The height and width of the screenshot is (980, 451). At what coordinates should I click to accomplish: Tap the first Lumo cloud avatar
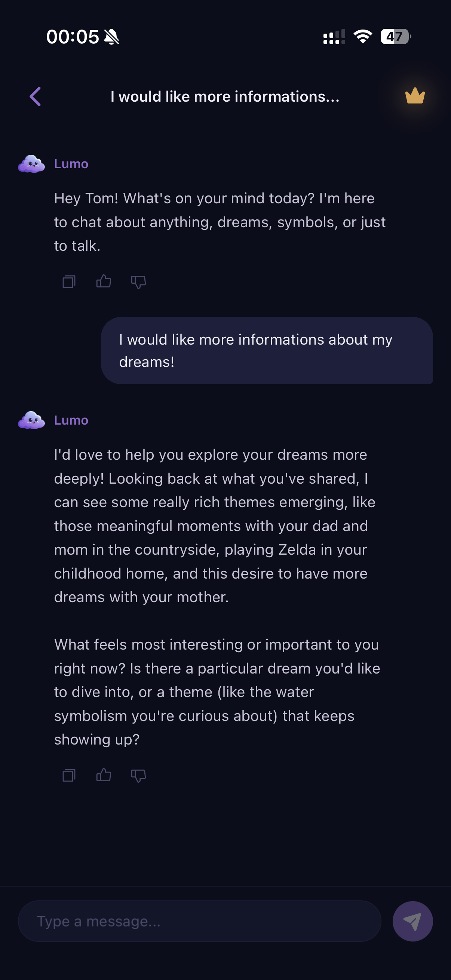(x=31, y=164)
